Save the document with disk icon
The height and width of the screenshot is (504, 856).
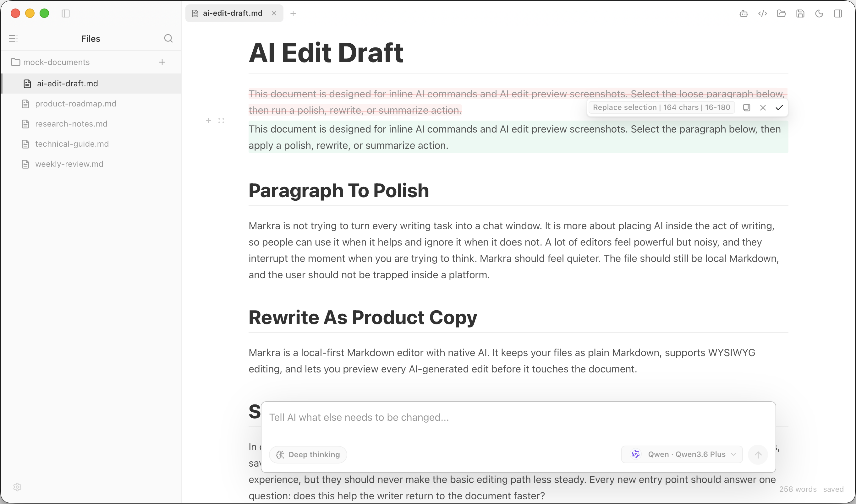800,14
